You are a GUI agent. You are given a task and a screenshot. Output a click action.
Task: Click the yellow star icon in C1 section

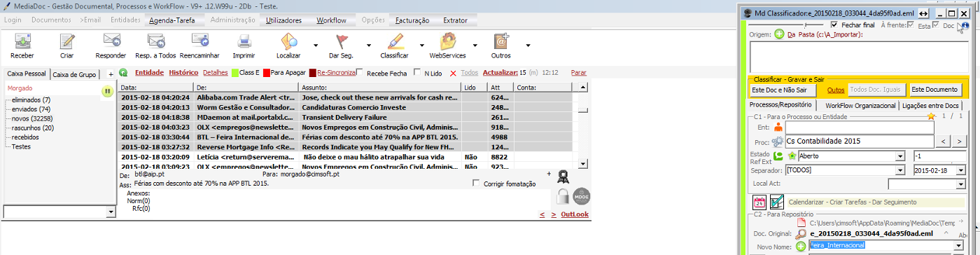pyautogui.click(x=931, y=116)
